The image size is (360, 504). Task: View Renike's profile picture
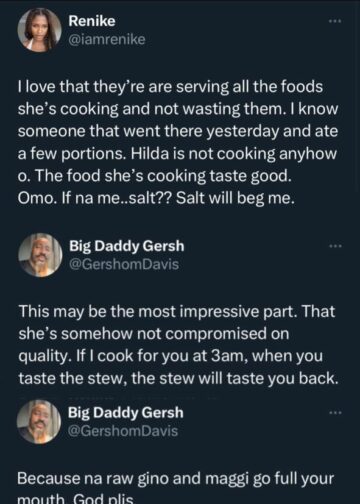pos(39,30)
